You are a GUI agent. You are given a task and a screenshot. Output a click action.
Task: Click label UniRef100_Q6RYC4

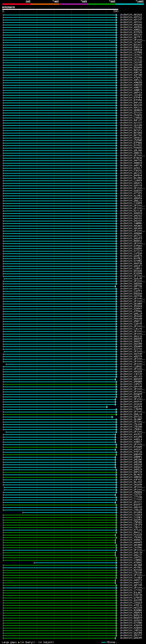(131, 93)
